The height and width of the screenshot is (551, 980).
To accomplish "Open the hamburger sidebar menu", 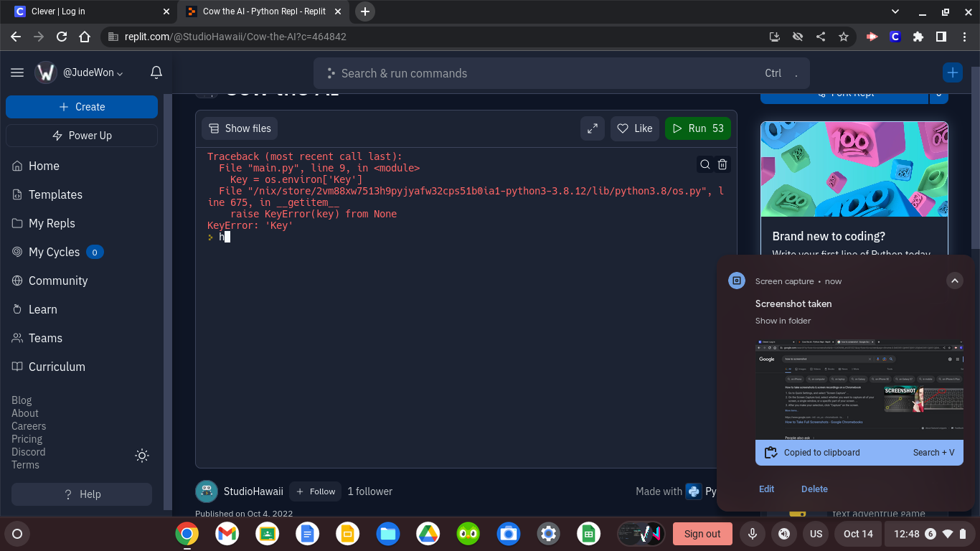I will point(17,72).
